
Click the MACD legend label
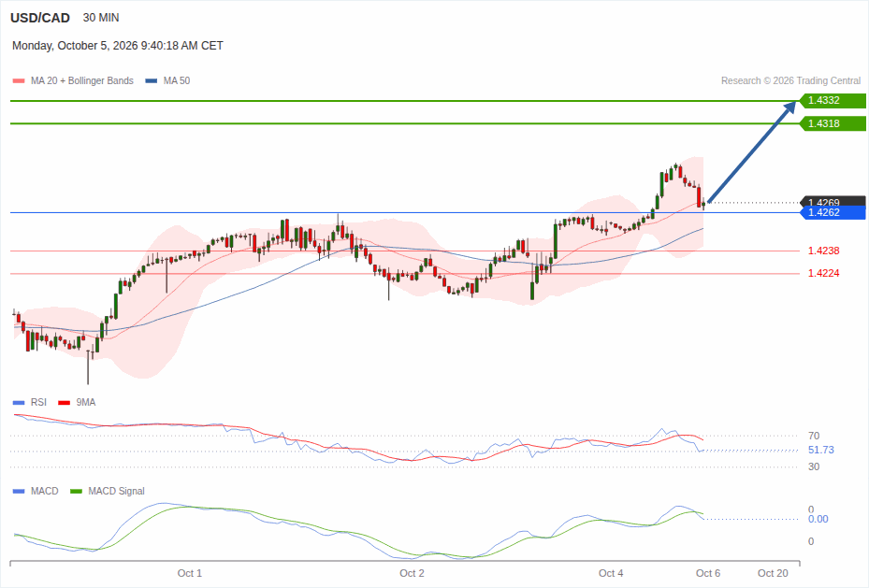tap(44, 491)
